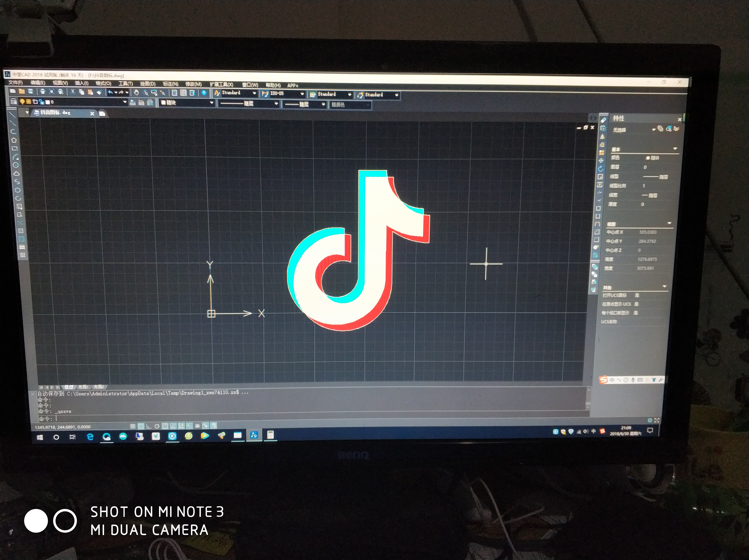Click the Print icon in the toolbar
Screen dimensions: 749x560
[43, 91]
